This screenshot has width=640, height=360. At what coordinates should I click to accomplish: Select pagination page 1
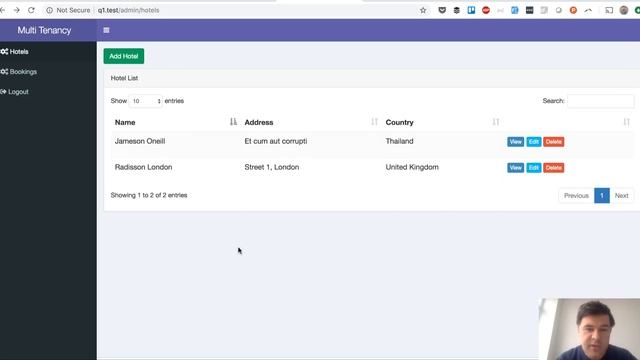[x=602, y=196]
